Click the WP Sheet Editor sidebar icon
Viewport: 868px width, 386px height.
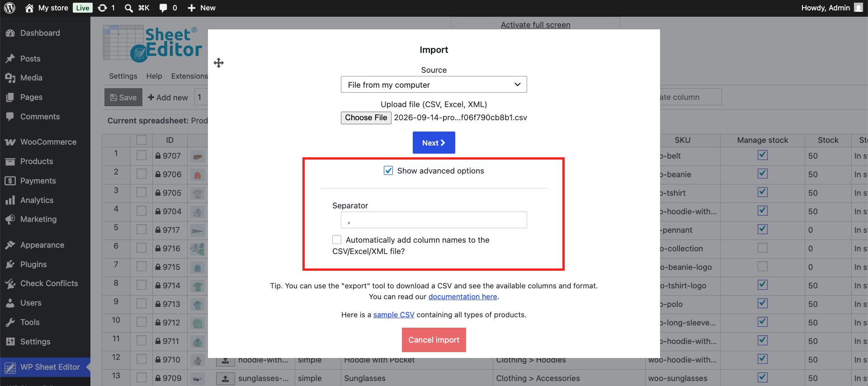(10, 367)
